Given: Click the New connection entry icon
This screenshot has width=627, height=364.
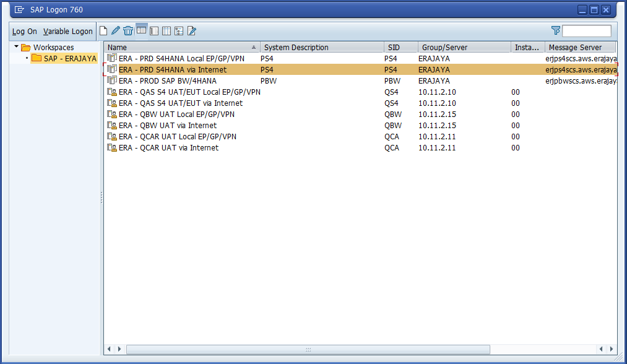Looking at the screenshot, I should click(103, 31).
